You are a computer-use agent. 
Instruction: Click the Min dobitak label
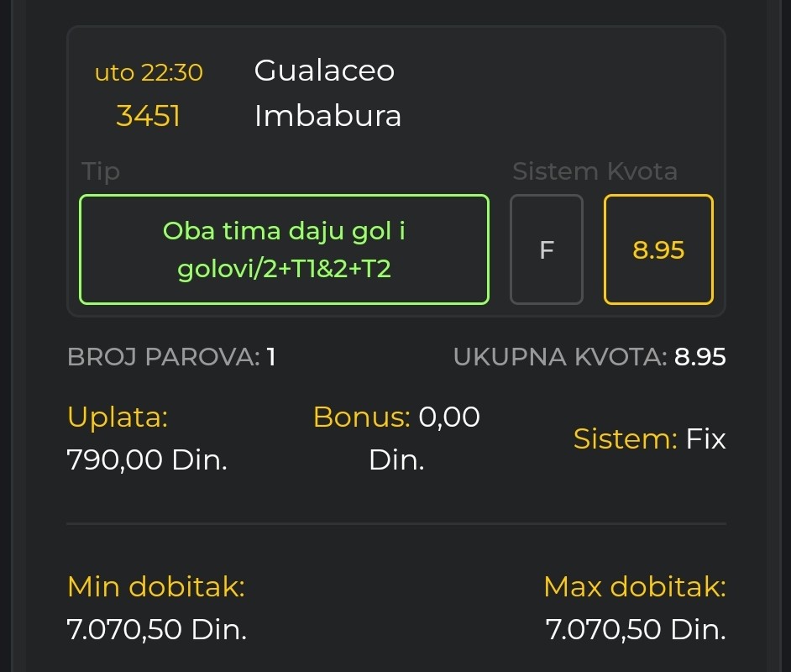(x=156, y=586)
